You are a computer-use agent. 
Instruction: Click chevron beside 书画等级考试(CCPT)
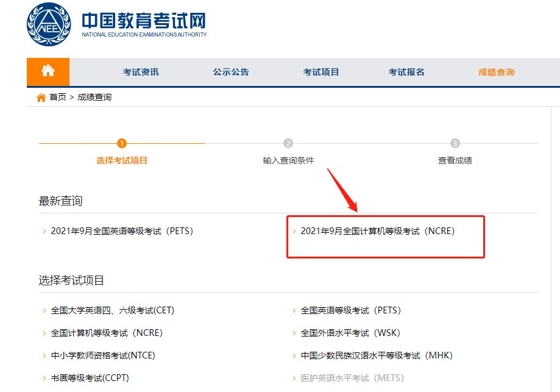coord(44,378)
